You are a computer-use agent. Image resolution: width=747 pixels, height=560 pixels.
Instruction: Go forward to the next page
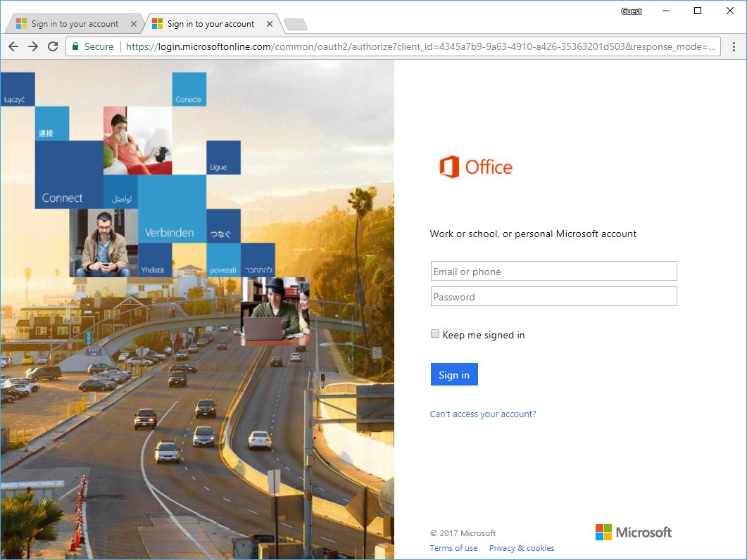(33, 46)
